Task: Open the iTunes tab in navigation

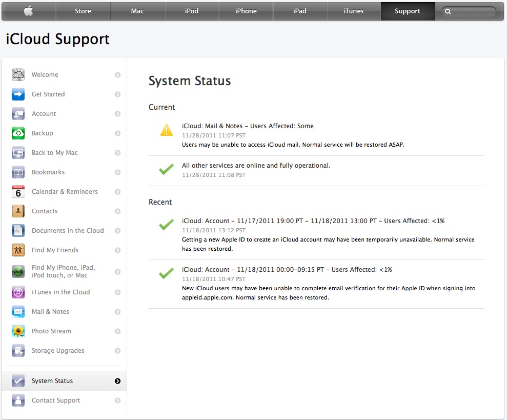Action: point(354,11)
